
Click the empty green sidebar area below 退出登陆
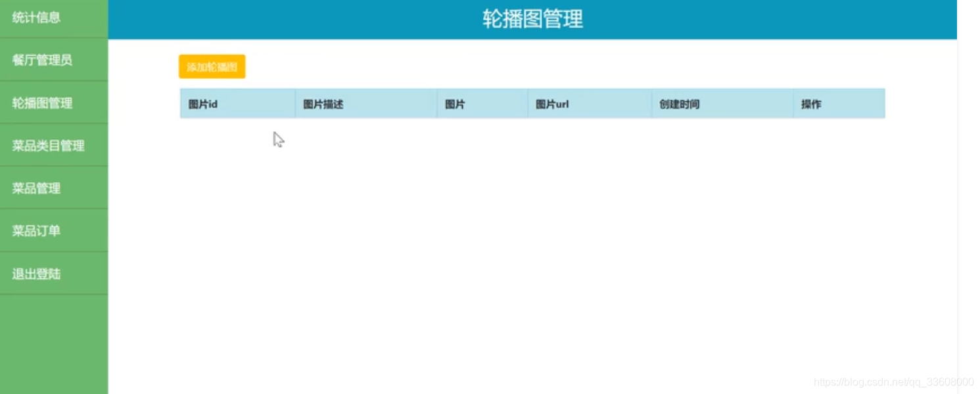[53, 341]
